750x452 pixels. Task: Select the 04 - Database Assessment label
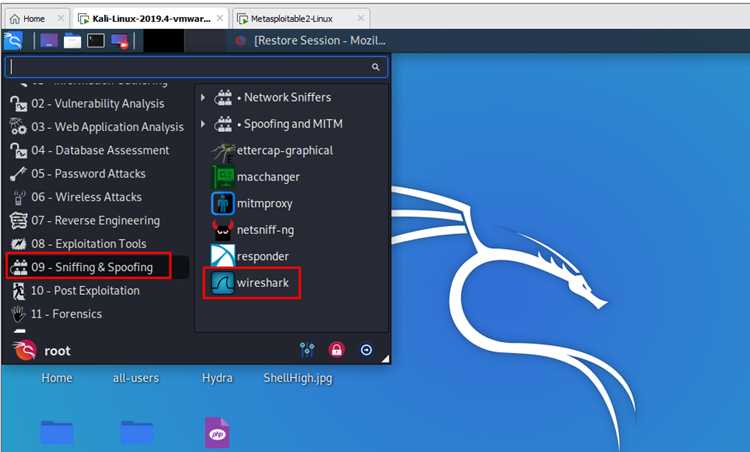click(x=100, y=150)
